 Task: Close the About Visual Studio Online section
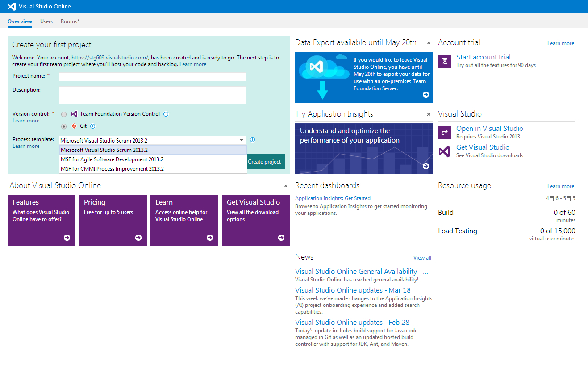tap(286, 186)
